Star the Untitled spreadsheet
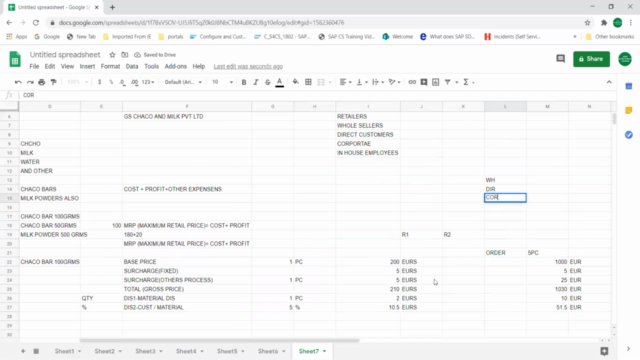This screenshot has width=640, height=360. click(112, 55)
